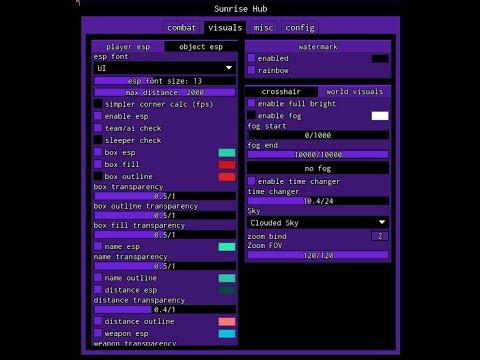
Task: Open the distance outline color swatch
Action: [x=227, y=322]
